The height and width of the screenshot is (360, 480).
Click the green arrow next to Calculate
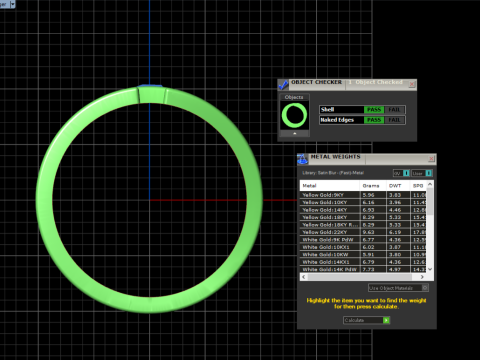point(386,320)
